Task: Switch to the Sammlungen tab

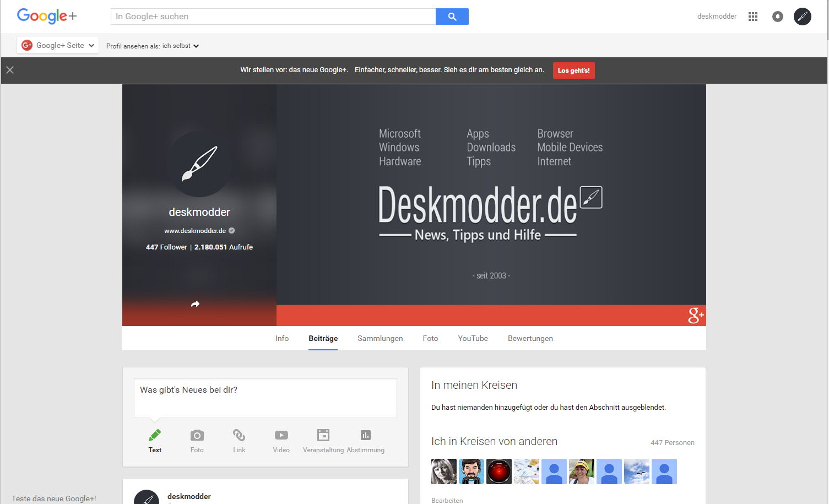Action: (x=380, y=338)
